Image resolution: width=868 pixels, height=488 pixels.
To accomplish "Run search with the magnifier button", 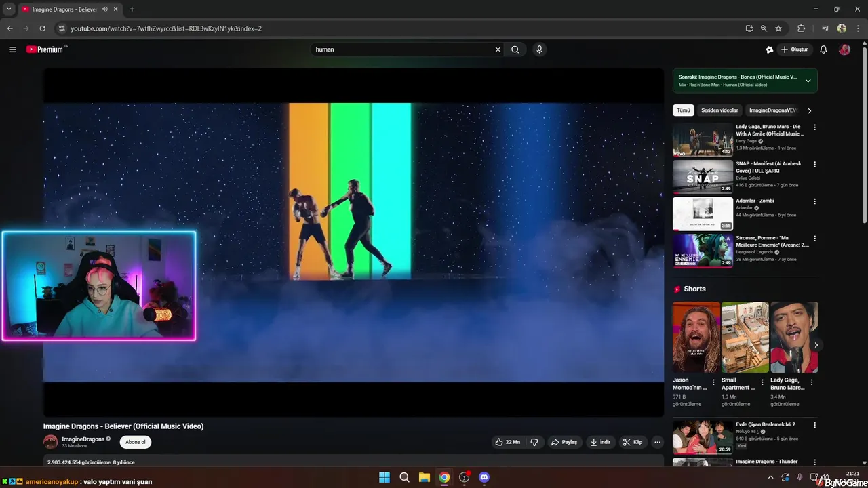I will click(515, 49).
